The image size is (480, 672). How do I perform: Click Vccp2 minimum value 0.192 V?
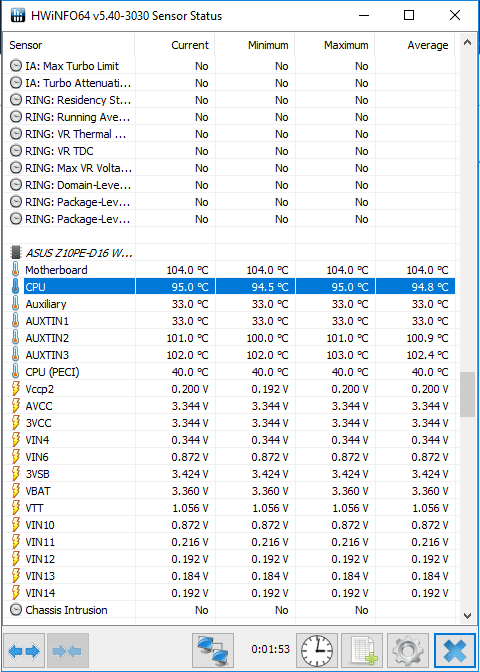coord(270,389)
